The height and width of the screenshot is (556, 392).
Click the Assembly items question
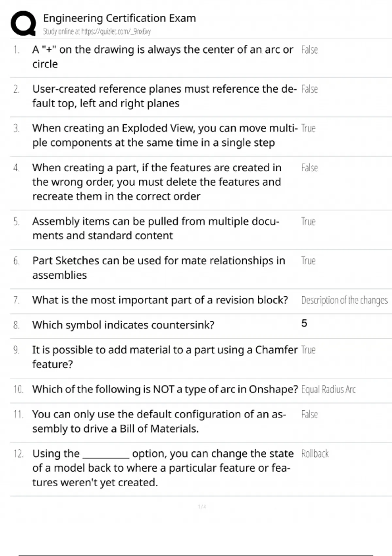click(155, 228)
